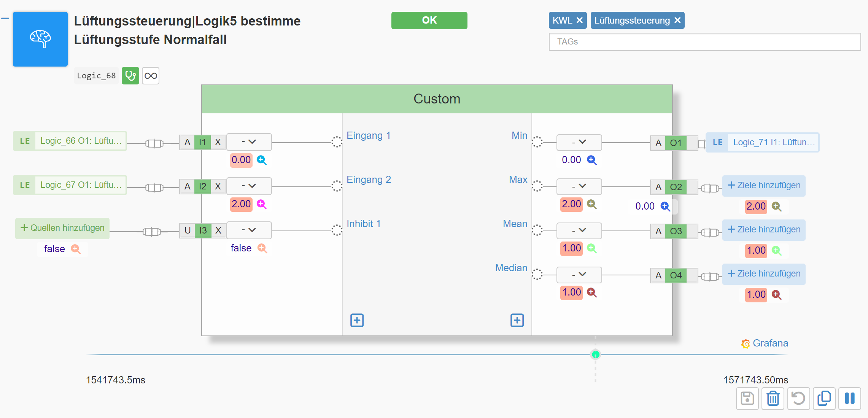Toggle the A send mode of O1
This screenshot has height=418, width=868.
pos(658,143)
